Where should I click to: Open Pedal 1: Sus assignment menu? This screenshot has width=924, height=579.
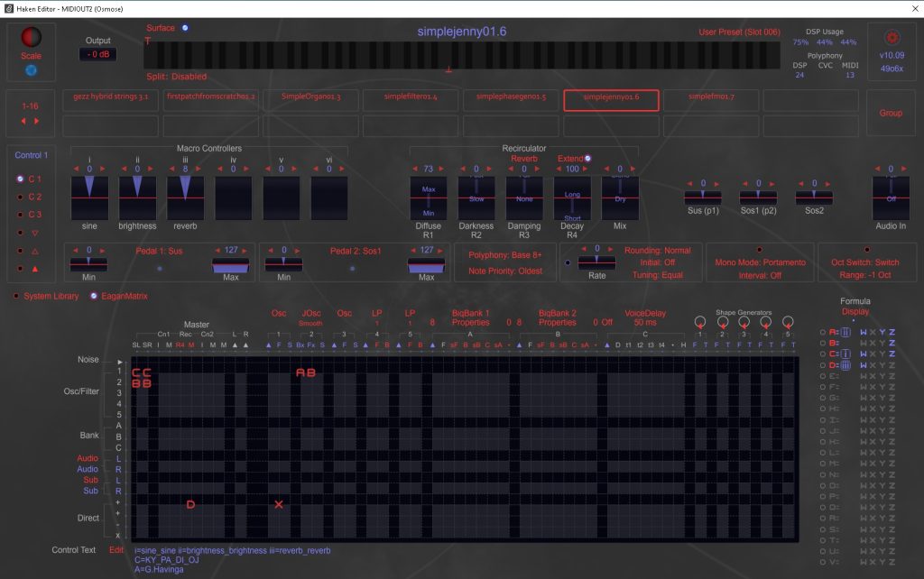coord(159,251)
